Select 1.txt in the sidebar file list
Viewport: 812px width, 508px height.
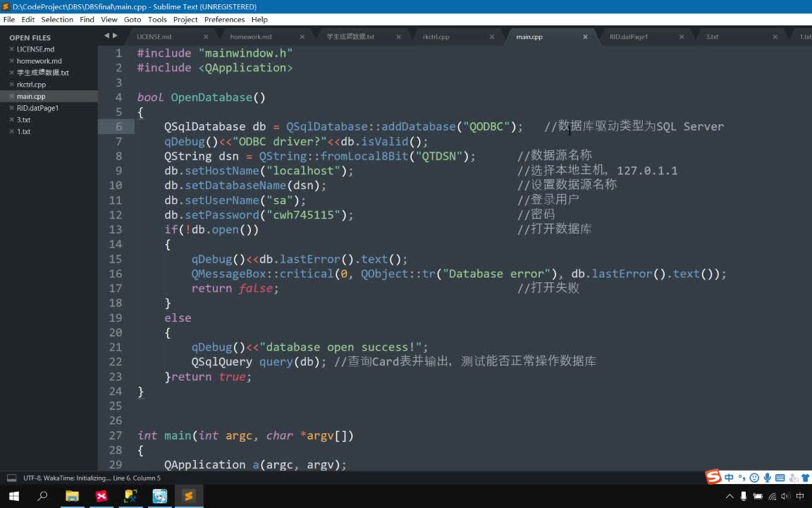point(23,131)
